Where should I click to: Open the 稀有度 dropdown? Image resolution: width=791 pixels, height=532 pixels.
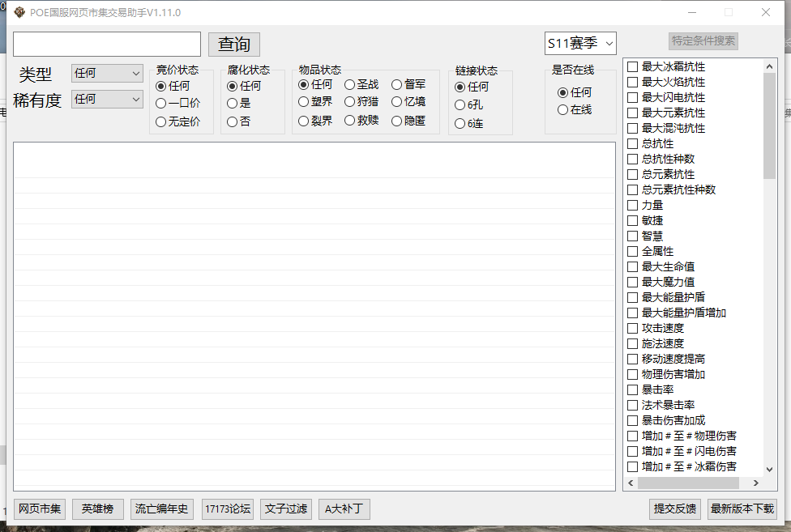click(107, 100)
